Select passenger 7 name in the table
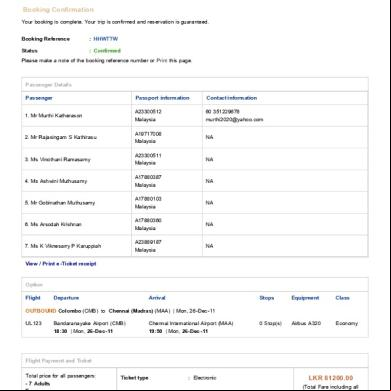Screen dimensions: 391x391 pyautogui.click(x=63, y=246)
